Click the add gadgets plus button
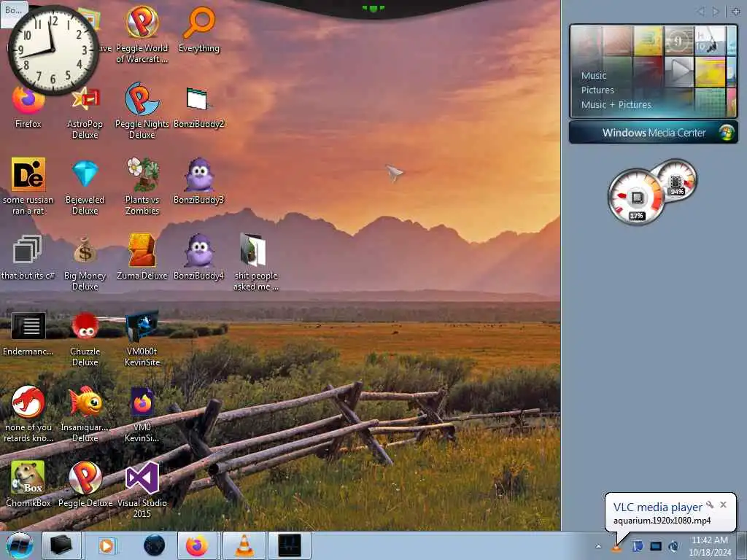 pyautogui.click(x=735, y=11)
